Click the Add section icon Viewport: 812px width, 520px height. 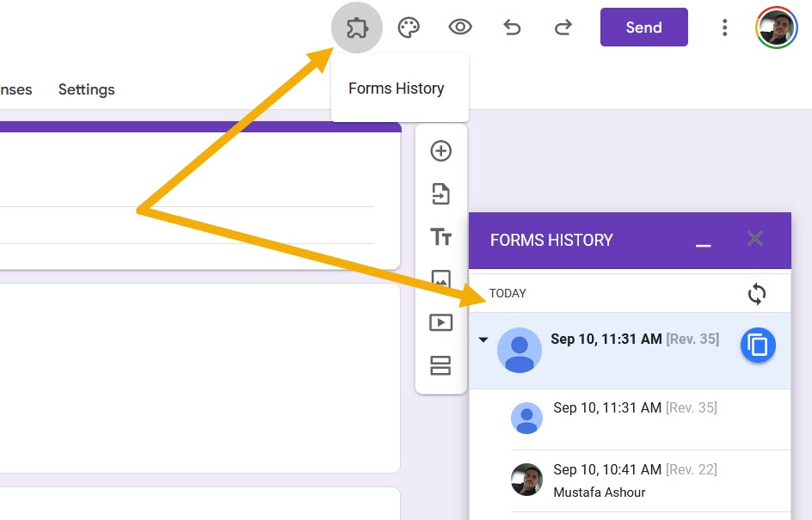440,365
